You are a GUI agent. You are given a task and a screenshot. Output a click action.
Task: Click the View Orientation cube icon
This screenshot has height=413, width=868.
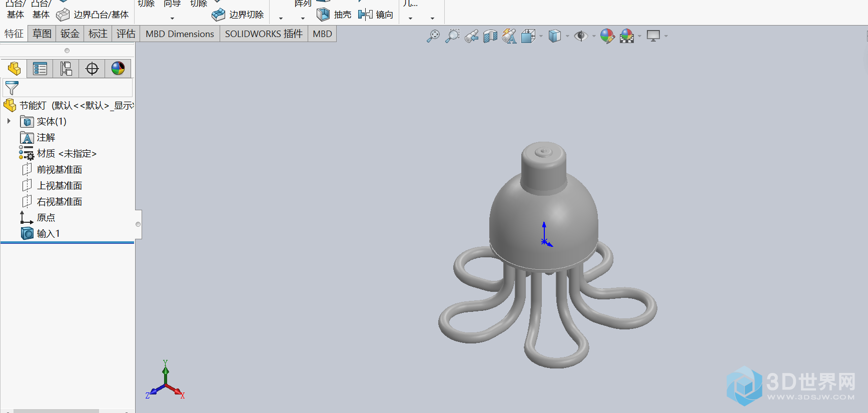pos(528,36)
